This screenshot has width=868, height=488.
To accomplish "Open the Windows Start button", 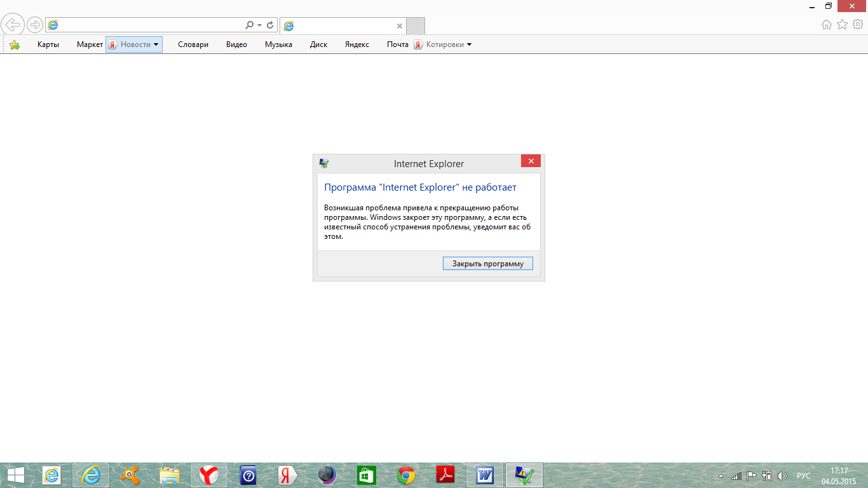I will point(16,475).
